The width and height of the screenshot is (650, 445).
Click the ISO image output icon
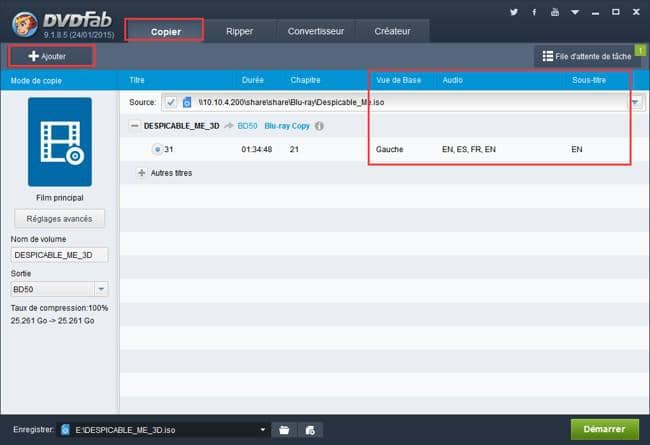(x=310, y=430)
